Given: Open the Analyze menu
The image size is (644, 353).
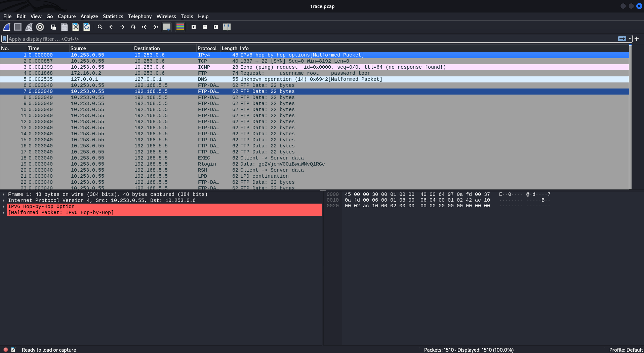Looking at the screenshot, I should tap(89, 16).
